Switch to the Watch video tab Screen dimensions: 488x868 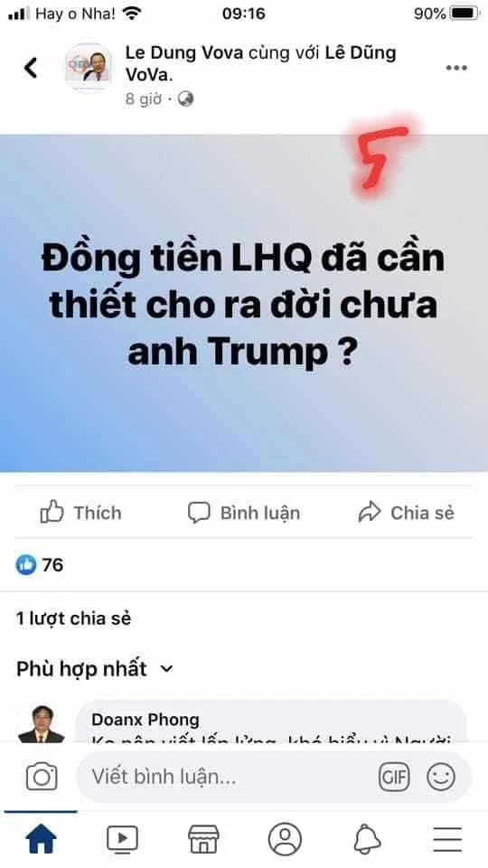point(122,839)
